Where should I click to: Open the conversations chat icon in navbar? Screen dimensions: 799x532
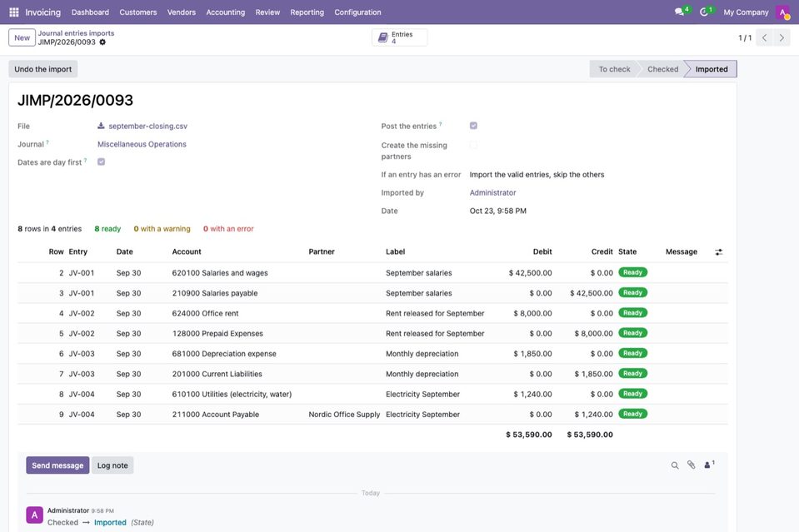(679, 12)
